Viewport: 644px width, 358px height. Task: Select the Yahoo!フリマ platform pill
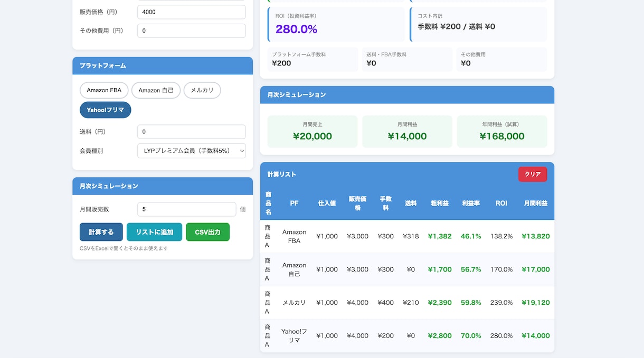[106, 110]
